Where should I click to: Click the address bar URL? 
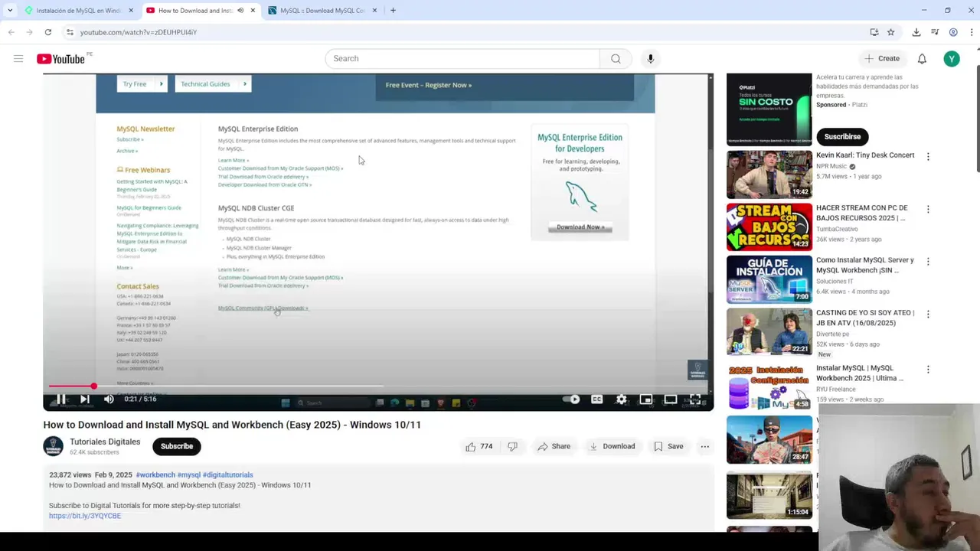click(139, 32)
